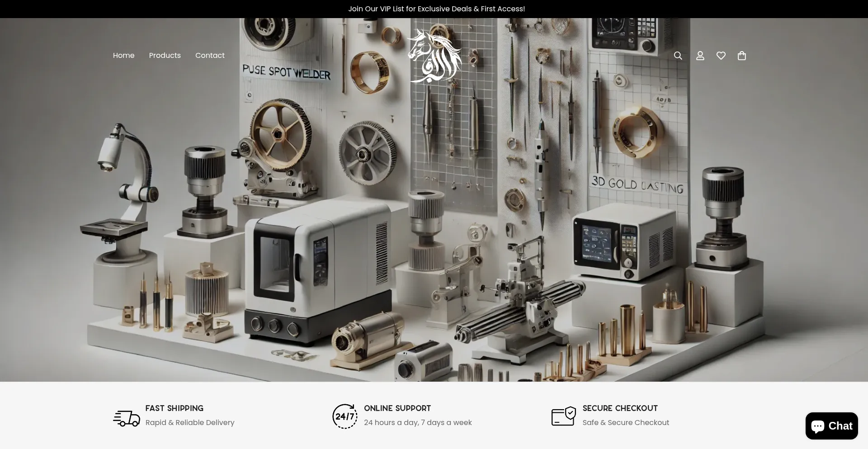Open the account login icon
Image resolution: width=868 pixels, height=449 pixels.
tap(700, 56)
